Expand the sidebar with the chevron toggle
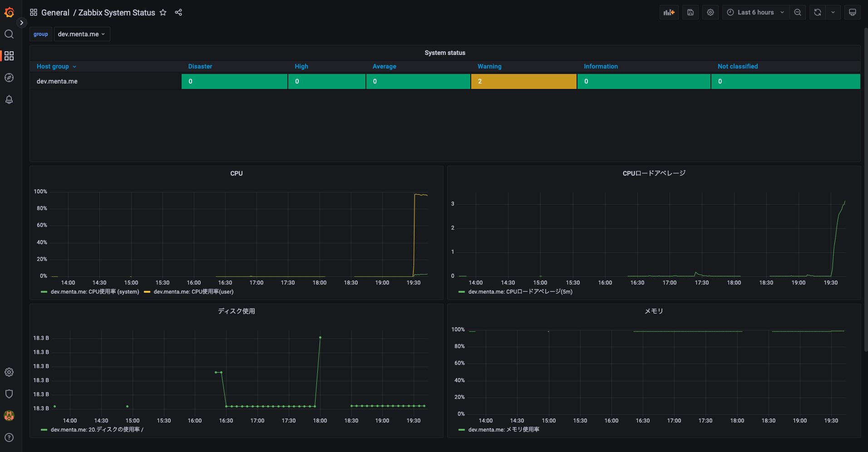 pos(21,23)
